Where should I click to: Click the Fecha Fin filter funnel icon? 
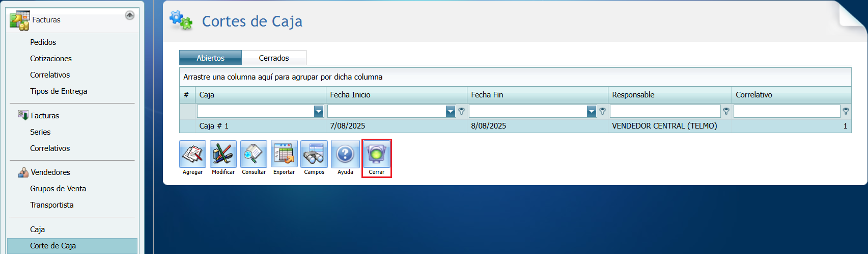point(602,111)
